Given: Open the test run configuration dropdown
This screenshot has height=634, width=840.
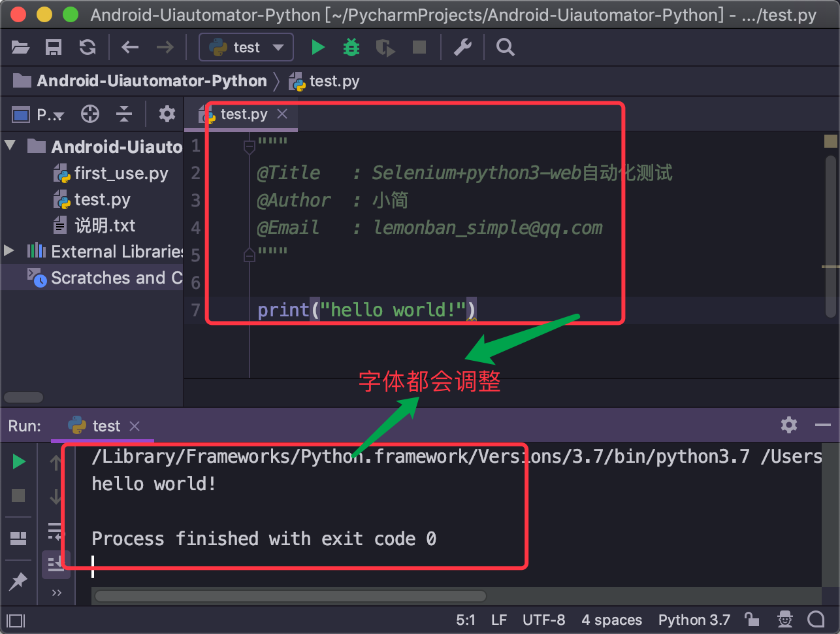Looking at the screenshot, I should point(246,47).
